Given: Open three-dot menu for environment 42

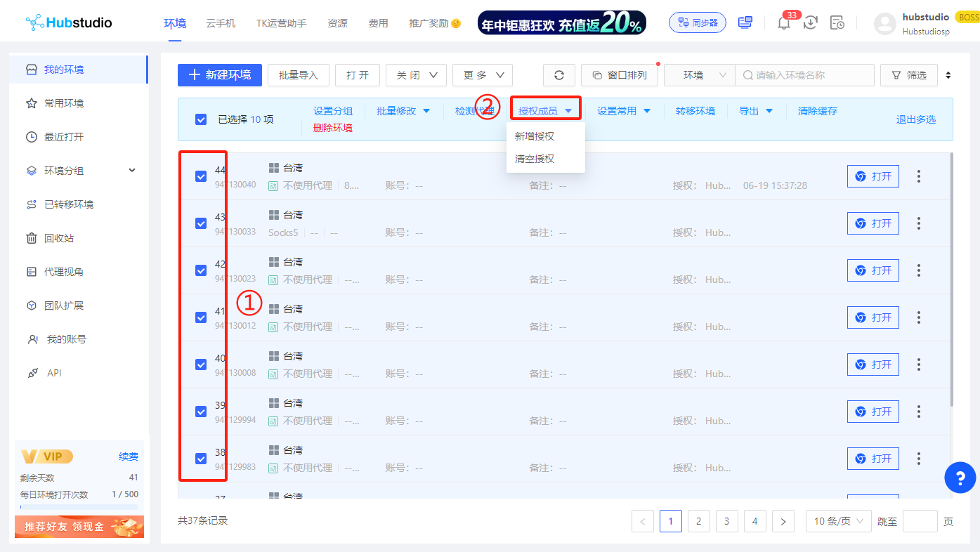Looking at the screenshot, I should click(x=919, y=270).
